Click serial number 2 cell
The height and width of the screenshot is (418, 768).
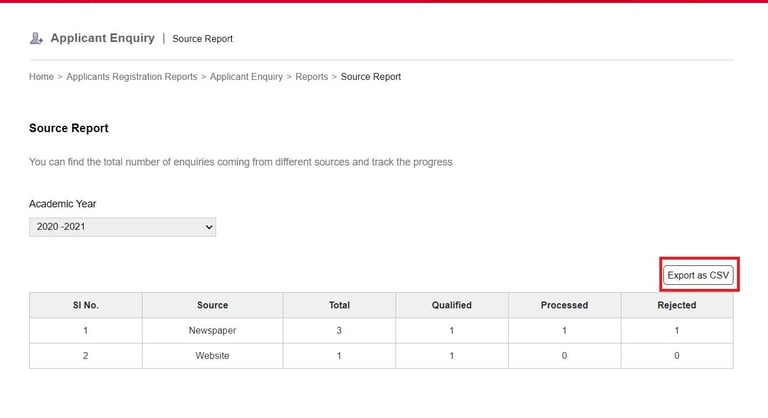pos(86,356)
